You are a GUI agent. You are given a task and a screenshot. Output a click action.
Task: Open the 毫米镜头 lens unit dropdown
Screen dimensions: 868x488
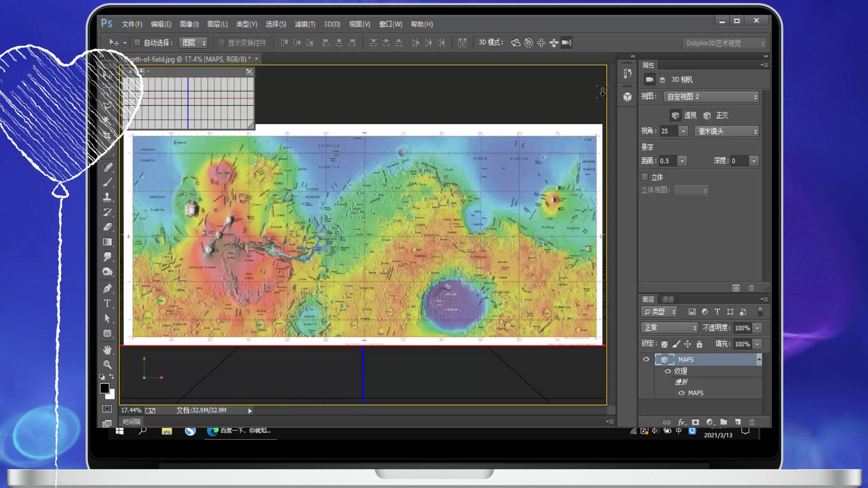(726, 131)
